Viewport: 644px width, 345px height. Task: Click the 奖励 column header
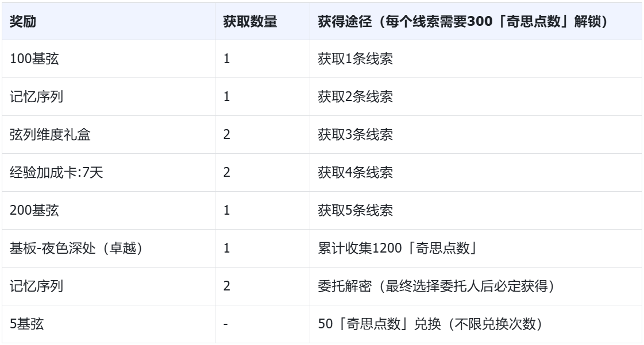coord(109,21)
